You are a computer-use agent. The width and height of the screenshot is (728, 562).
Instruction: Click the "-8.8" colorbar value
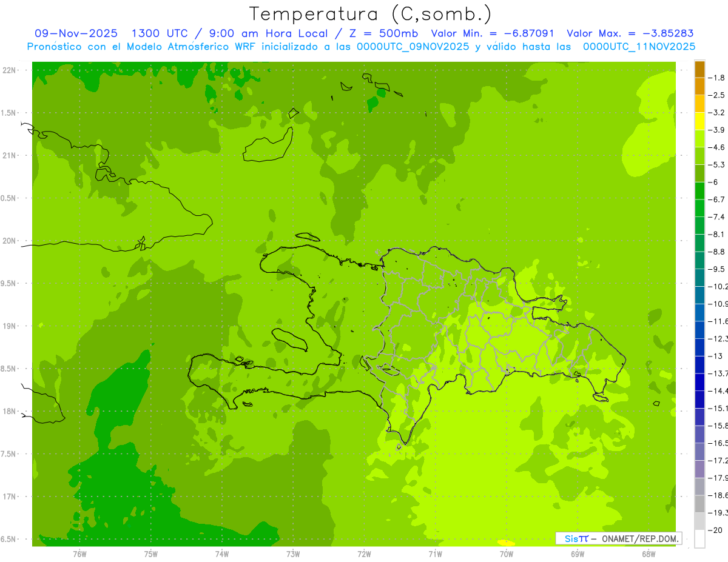click(x=716, y=252)
